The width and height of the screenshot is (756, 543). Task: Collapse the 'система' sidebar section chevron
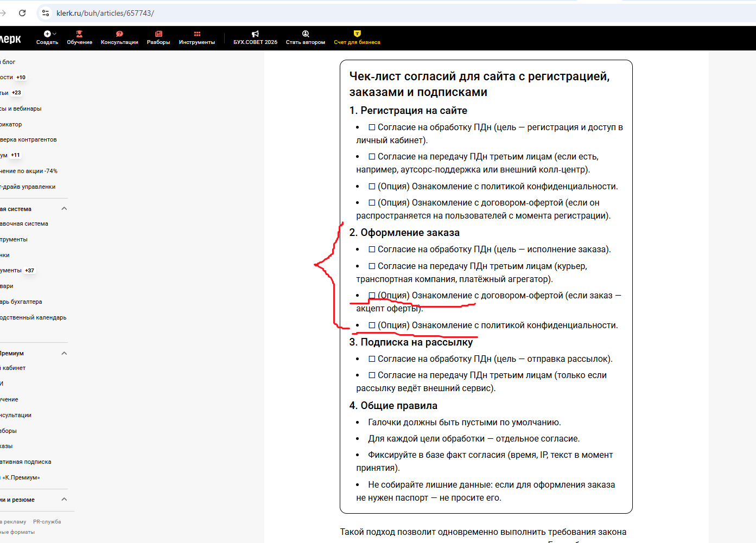(64, 209)
